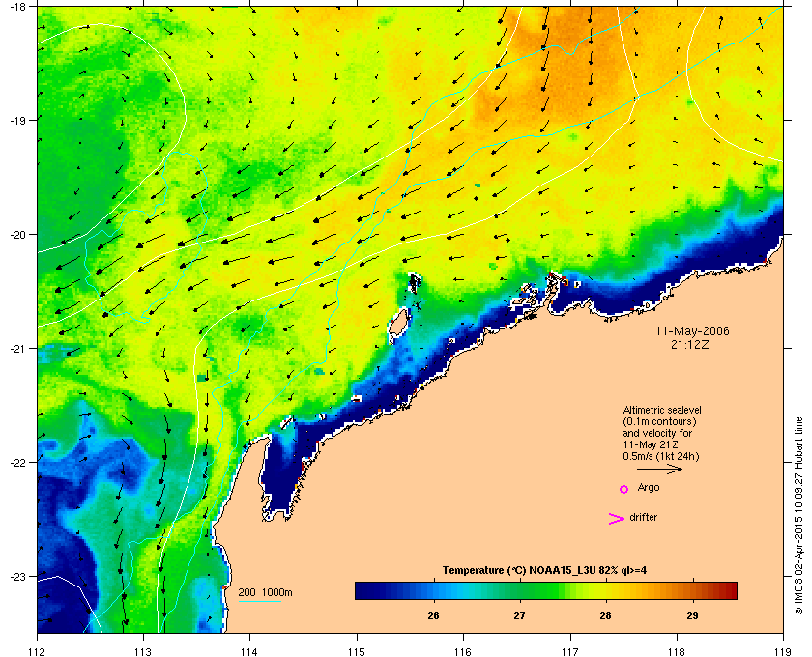Viewport: 812px width, 657px height.
Task: Select the "21:12Z" time label
Action: point(690,344)
